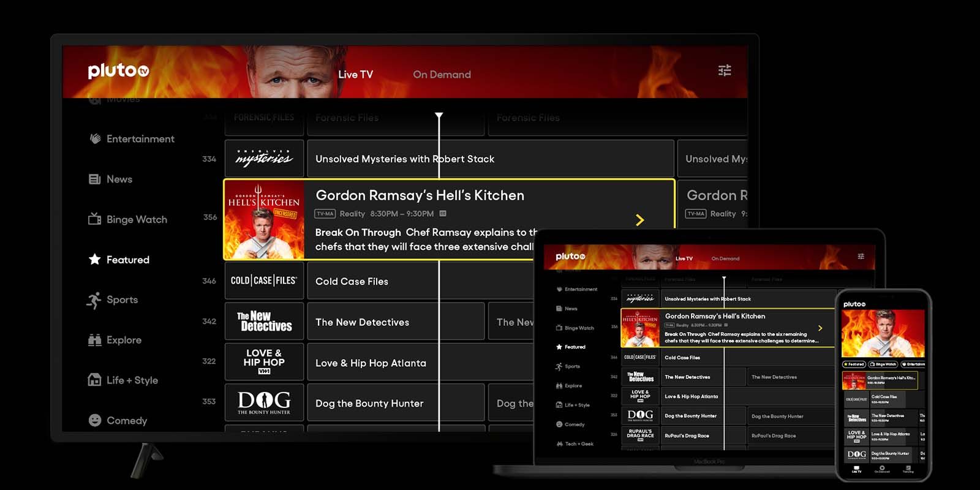
Task: Click The New Detectives channel logo on TV
Action: pyautogui.click(x=264, y=321)
